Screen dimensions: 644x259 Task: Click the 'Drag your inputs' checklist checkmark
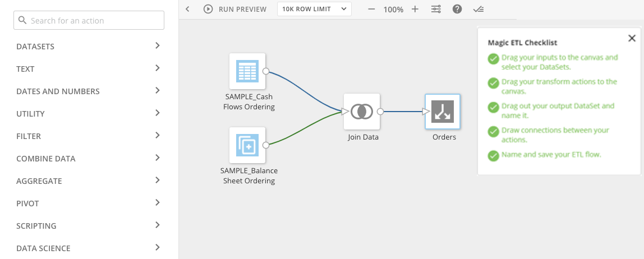point(493,59)
